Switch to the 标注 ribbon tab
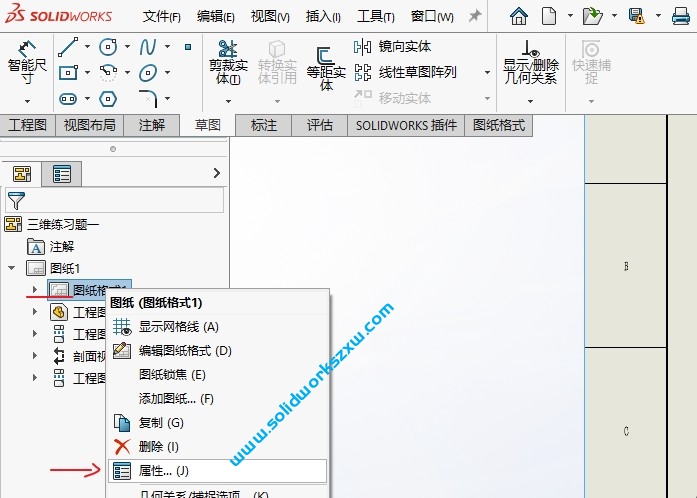The height and width of the screenshot is (498, 697). coord(264,125)
